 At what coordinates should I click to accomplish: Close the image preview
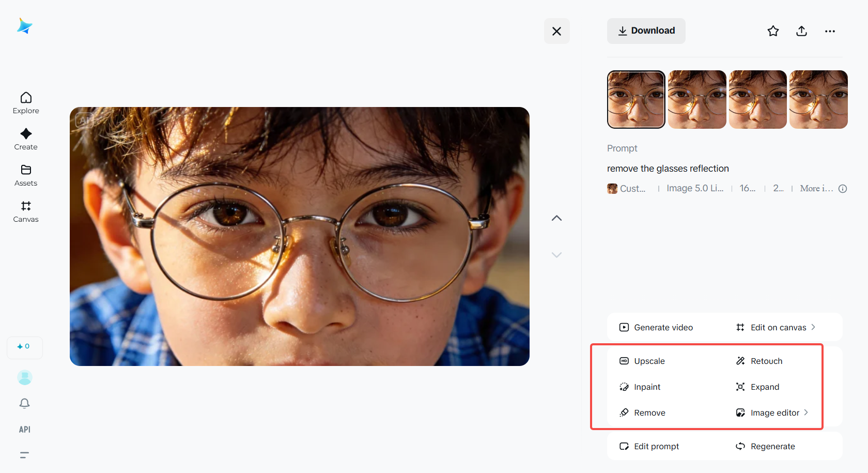[x=556, y=31]
